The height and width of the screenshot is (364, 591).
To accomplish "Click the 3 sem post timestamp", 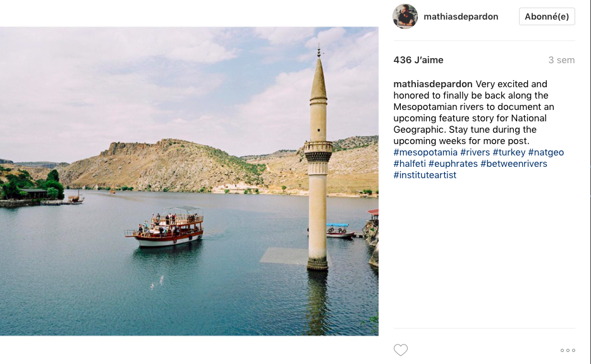I will coord(561,60).
